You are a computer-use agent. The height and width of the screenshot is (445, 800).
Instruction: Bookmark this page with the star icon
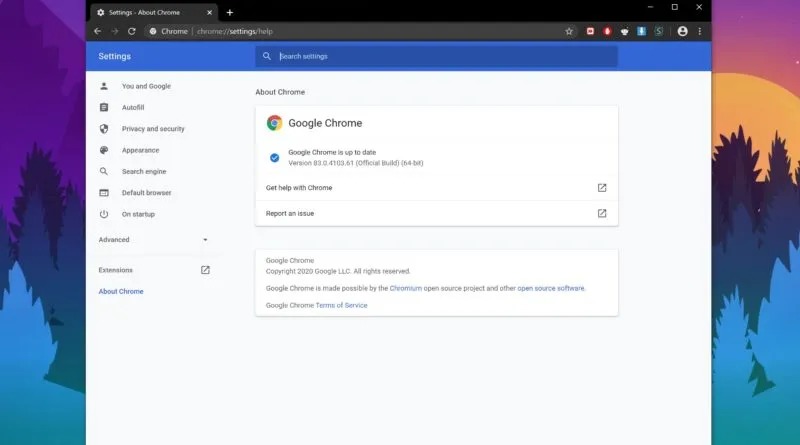click(x=569, y=31)
